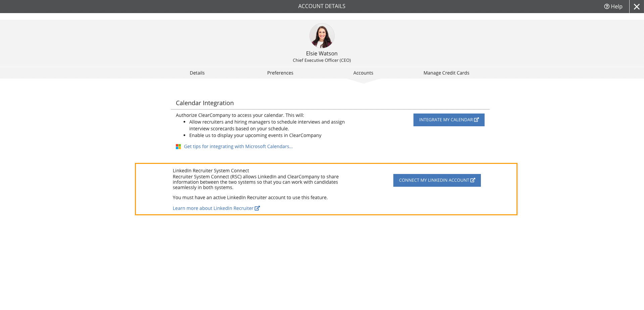Click Connect My LinkedIn Account button

pyautogui.click(x=437, y=180)
